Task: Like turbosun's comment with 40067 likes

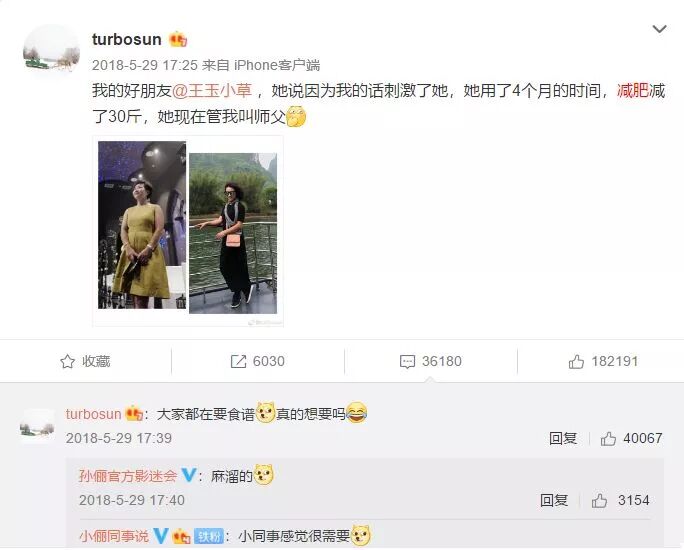Action: pyautogui.click(x=608, y=438)
